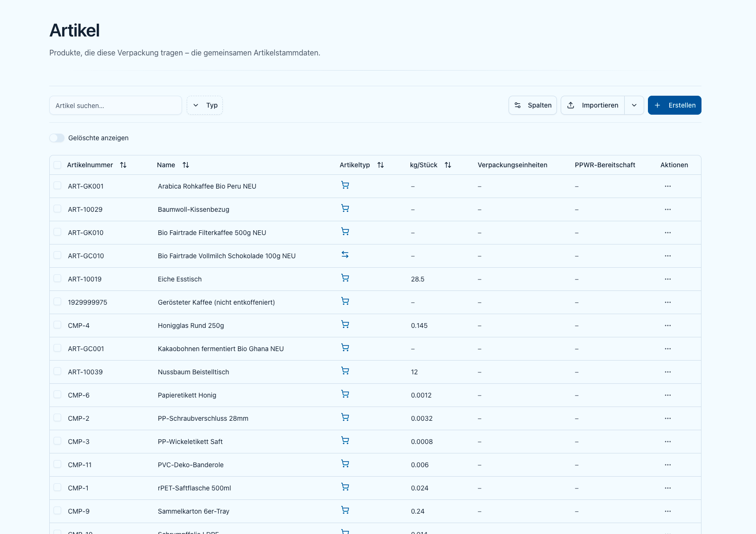The height and width of the screenshot is (534, 756).
Task: Open actions menu for ART-GC010
Action: point(668,256)
